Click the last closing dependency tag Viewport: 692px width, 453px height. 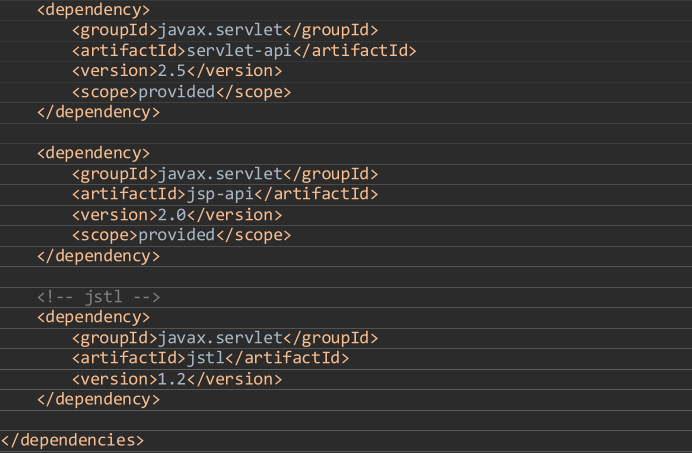pos(98,399)
